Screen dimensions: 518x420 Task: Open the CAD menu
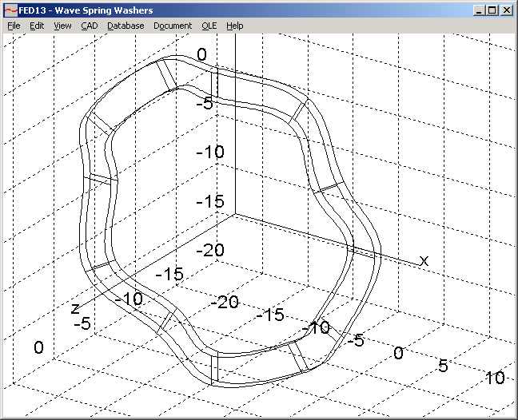coord(89,26)
